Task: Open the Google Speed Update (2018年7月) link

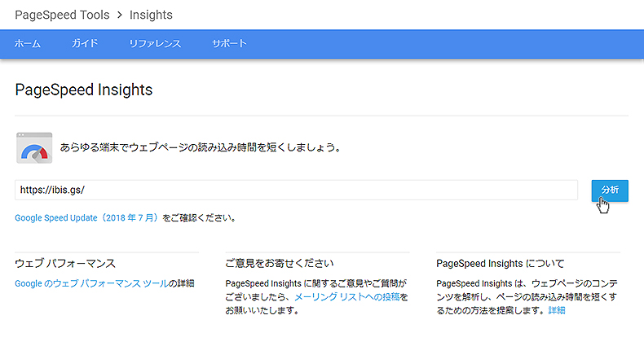Action: 86,217
